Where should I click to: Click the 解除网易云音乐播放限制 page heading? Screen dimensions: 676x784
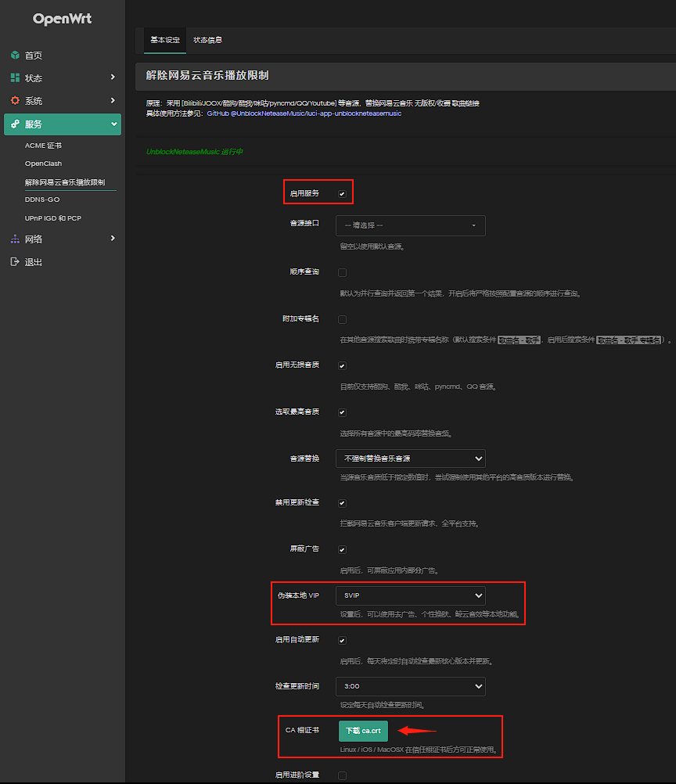(207, 75)
